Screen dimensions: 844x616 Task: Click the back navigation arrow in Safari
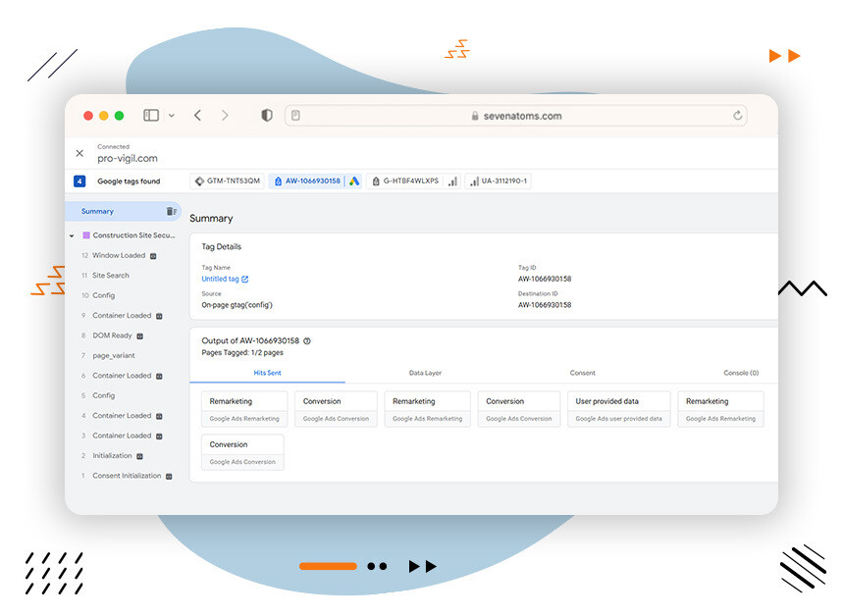(x=196, y=115)
